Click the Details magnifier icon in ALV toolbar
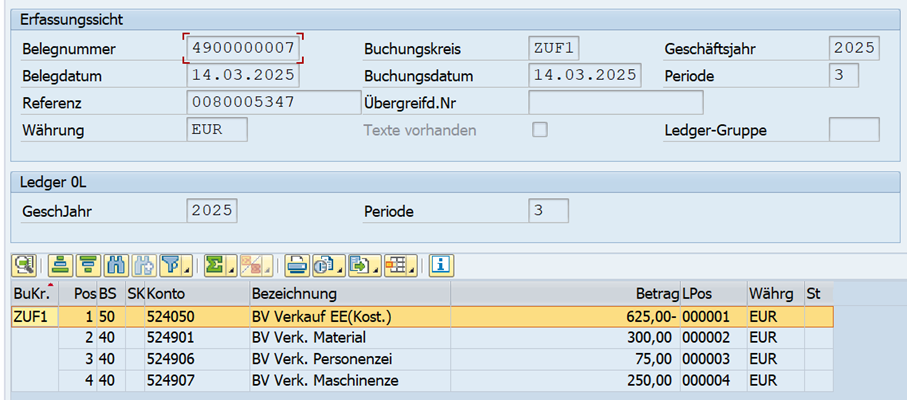The image size is (907, 400). [x=24, y=265]
